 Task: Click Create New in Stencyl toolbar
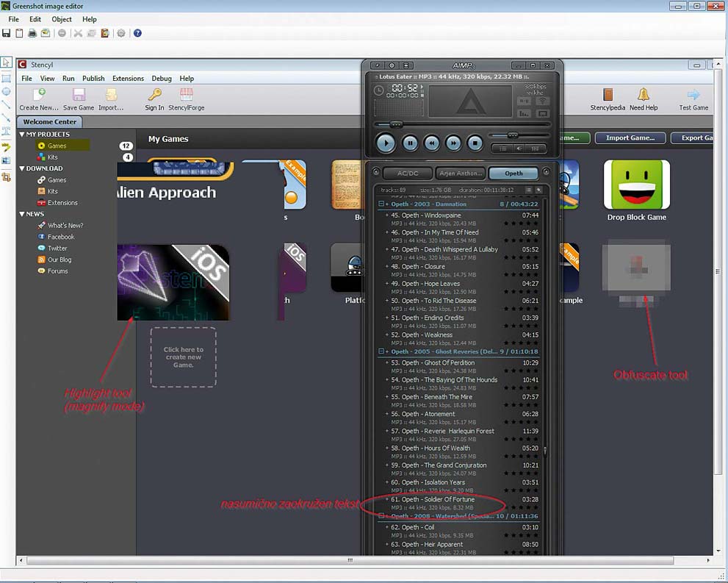pyautogui.click(x=39, y=99)
